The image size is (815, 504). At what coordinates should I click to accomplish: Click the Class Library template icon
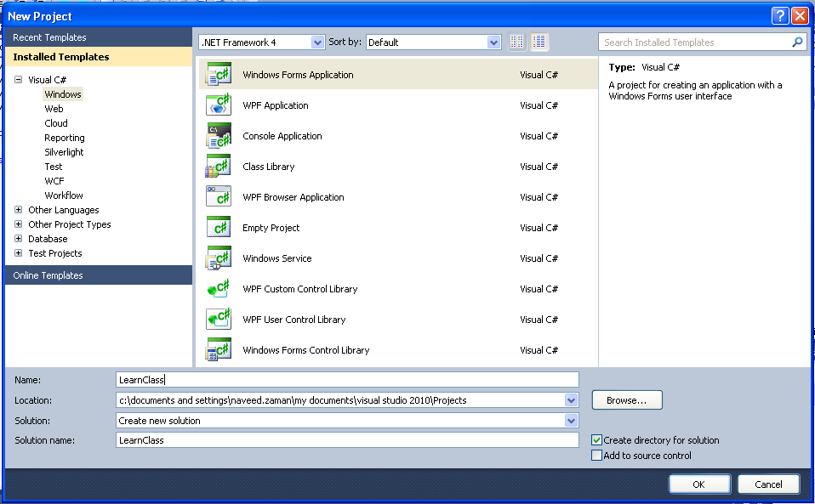click(219, 166)
